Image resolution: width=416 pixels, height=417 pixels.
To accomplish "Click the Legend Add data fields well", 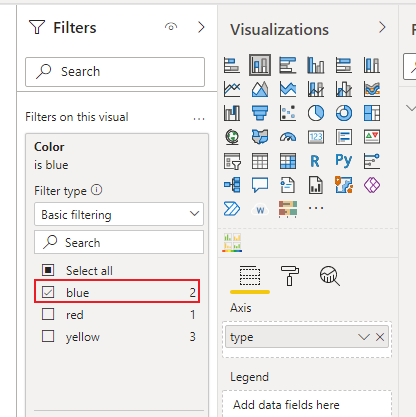I will coord(307,404).
